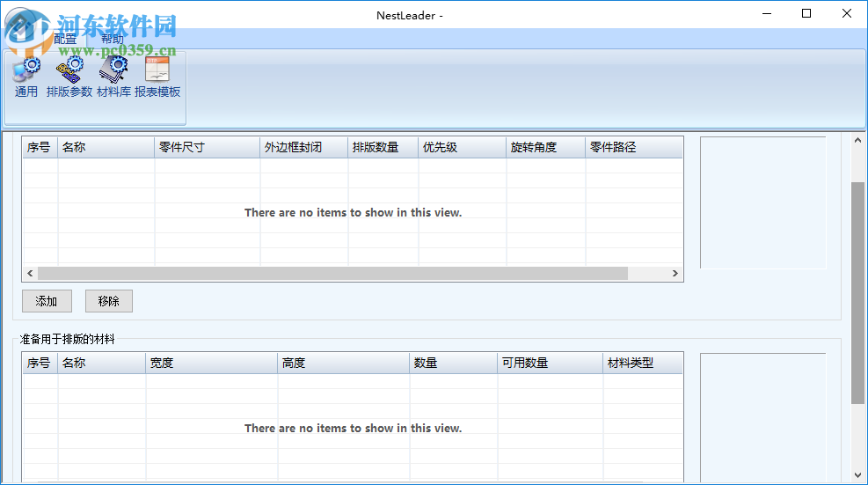
Task: Click the 零件路径 column header
Action: pos(634,148)
